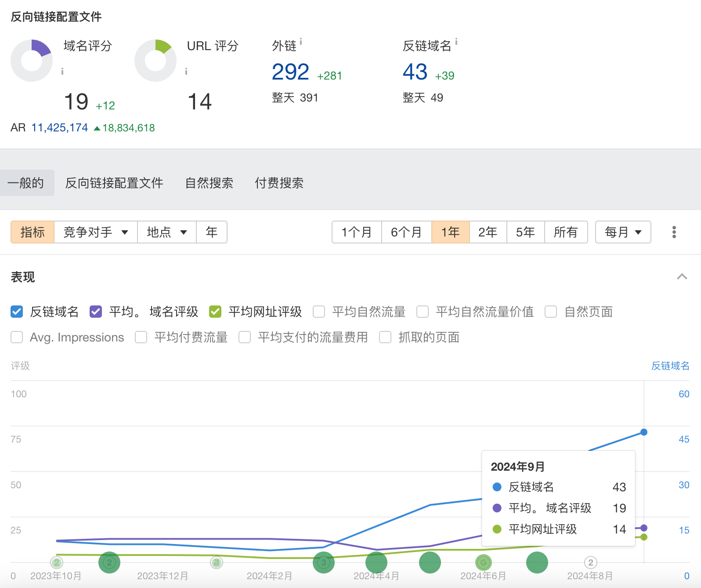Collapse the 表现 section with the chevron
This screenshot has height=588, width=701.
pyautogui.click(x=682, y=276)
